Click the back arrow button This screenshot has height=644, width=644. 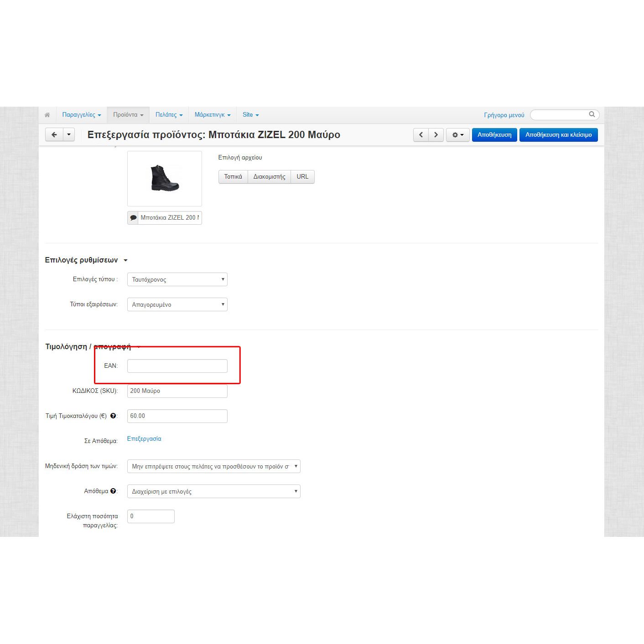(x=54, y=135)
